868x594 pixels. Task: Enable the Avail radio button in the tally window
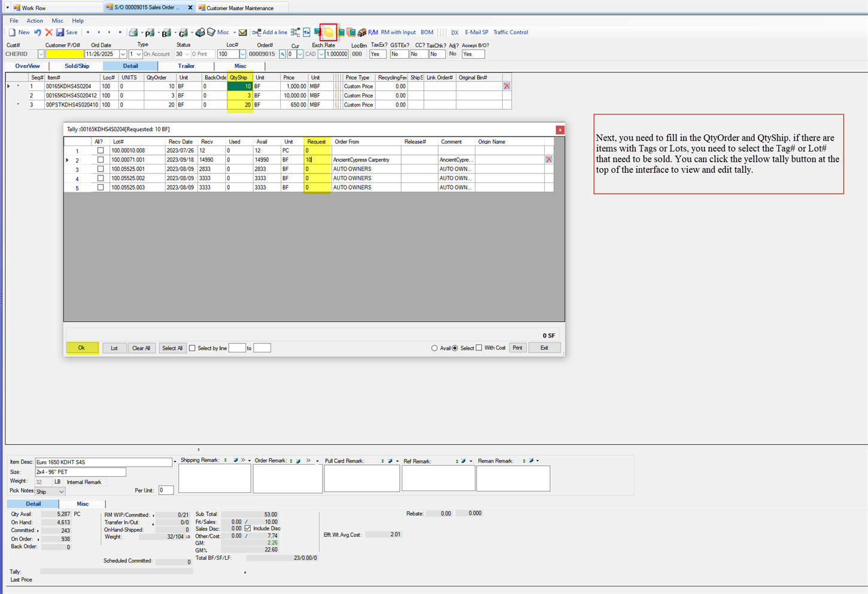(x=433, y=348)
